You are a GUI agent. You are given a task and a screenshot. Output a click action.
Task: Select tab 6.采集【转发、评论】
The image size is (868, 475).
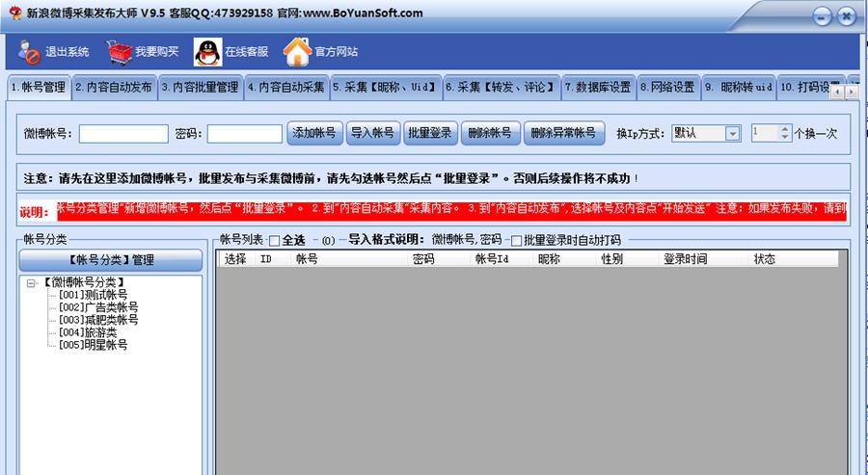coord(502,88)
